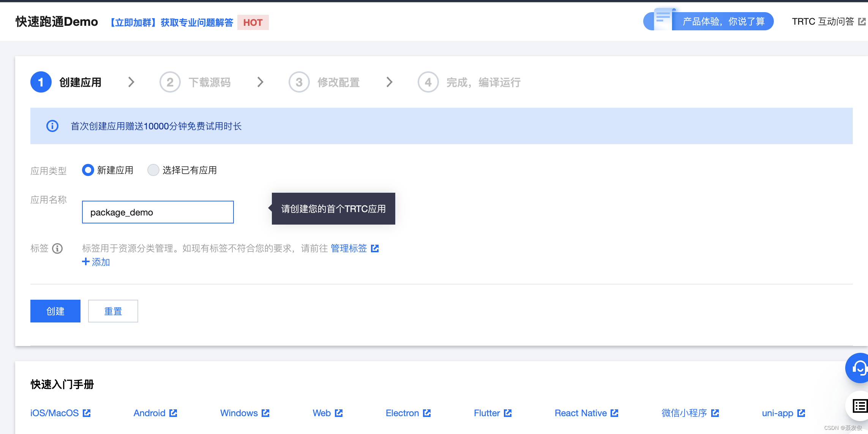
Task: Click the HOT badge
Action: click(x=253, y=22)
